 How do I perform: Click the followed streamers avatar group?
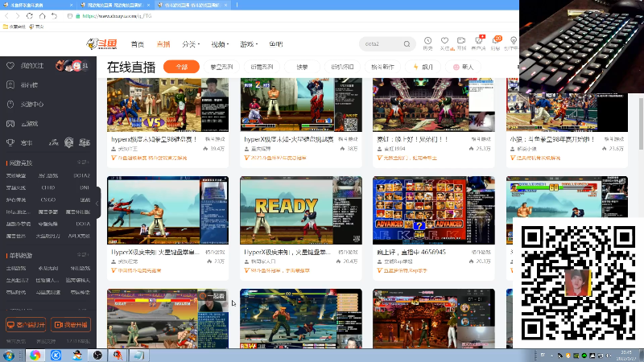tap(72, 66)
